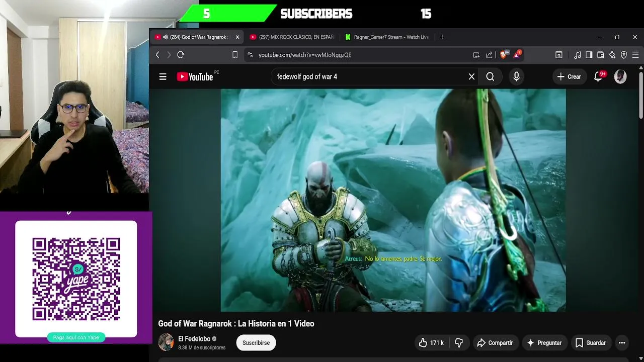
Task: Click the video player to pause
Action: pyautogui.click(x=393, y=200)
